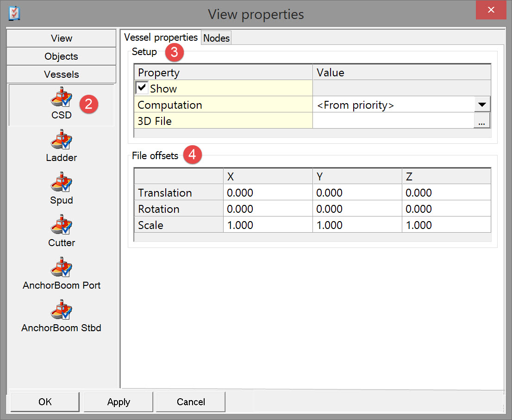The image size is (512, 420).
Task: Select the Ladder vessel icon
Action: [x=62, y=141]
